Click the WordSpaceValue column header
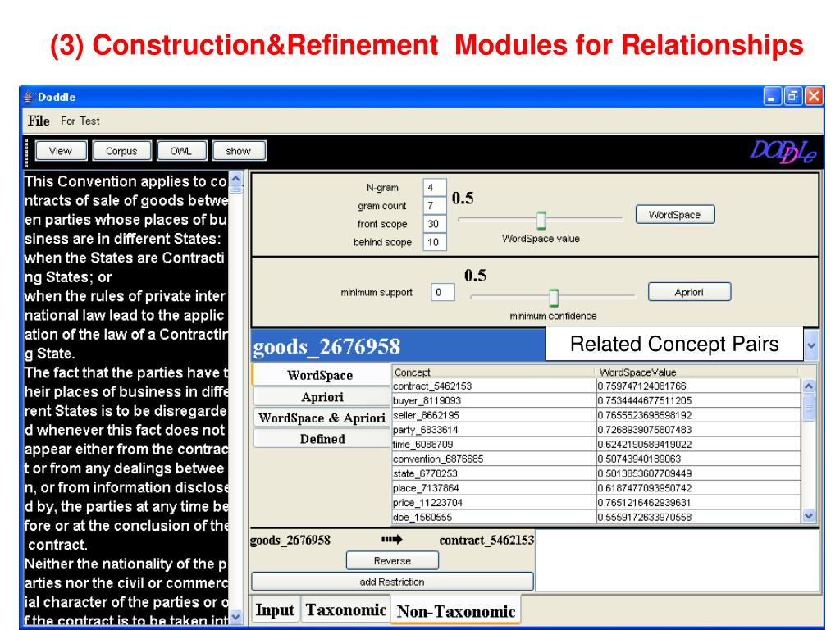This screenshot has height=630, width=840. 697,372
